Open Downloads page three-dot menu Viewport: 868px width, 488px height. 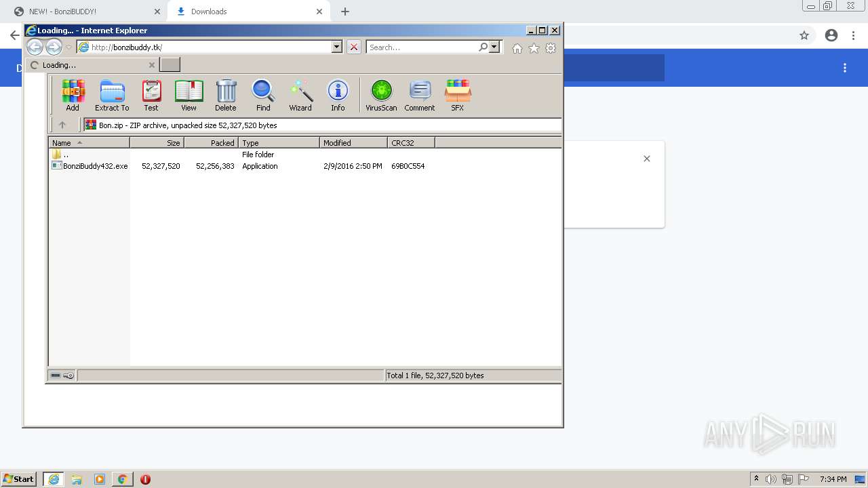tap(845, 68)
